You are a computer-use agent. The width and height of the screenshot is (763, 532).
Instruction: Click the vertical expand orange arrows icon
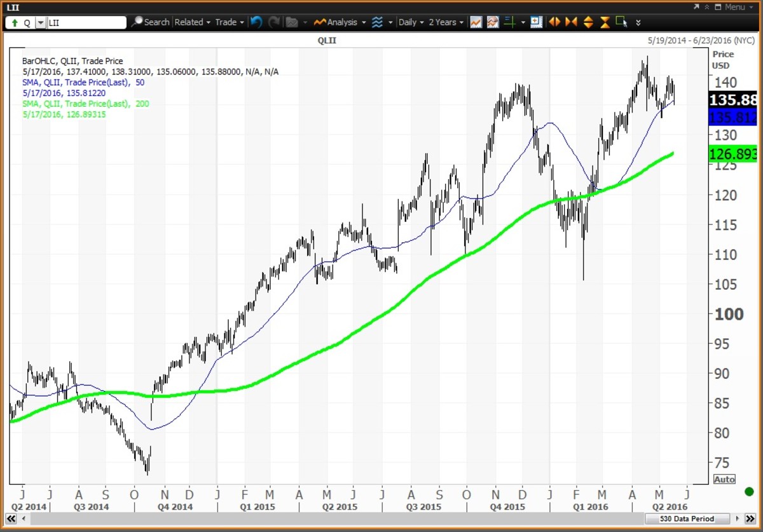point(588,22)
